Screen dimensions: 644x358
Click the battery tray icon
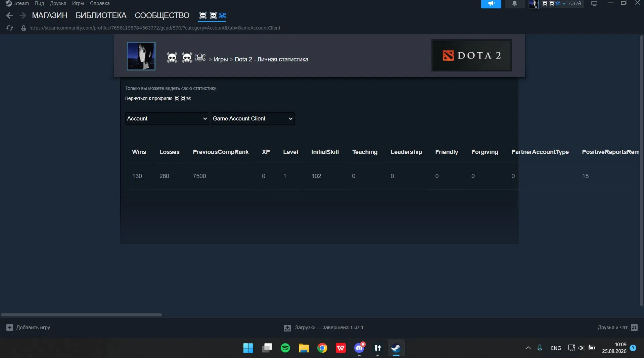592,348
